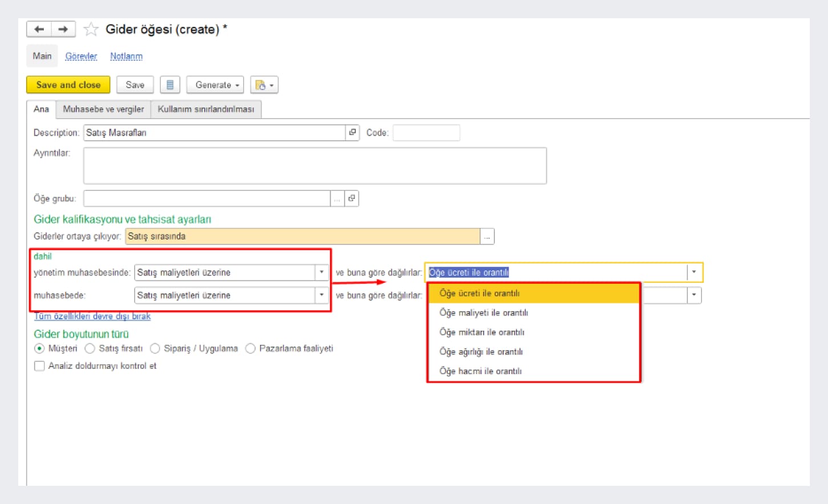Click open icon beside Öğe grubu field
Screen dimensions: 828x504
[352, 198]
